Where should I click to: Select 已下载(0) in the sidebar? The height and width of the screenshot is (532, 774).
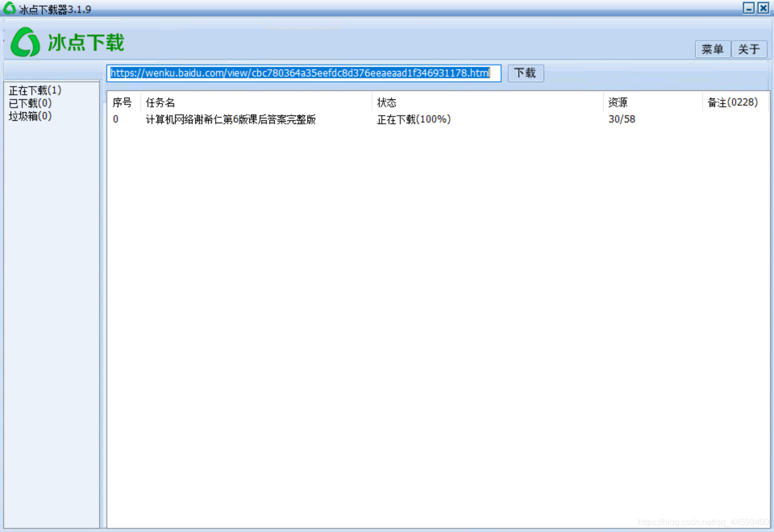[30, 103]
